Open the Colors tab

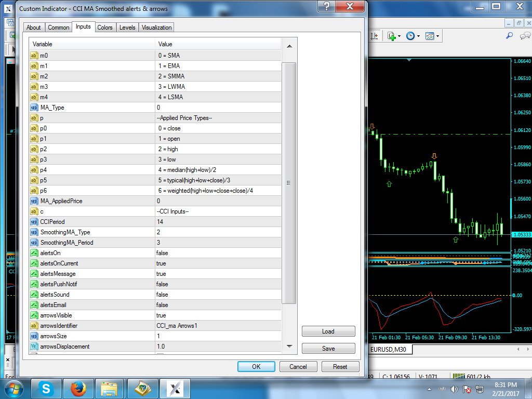coord(105,28)
